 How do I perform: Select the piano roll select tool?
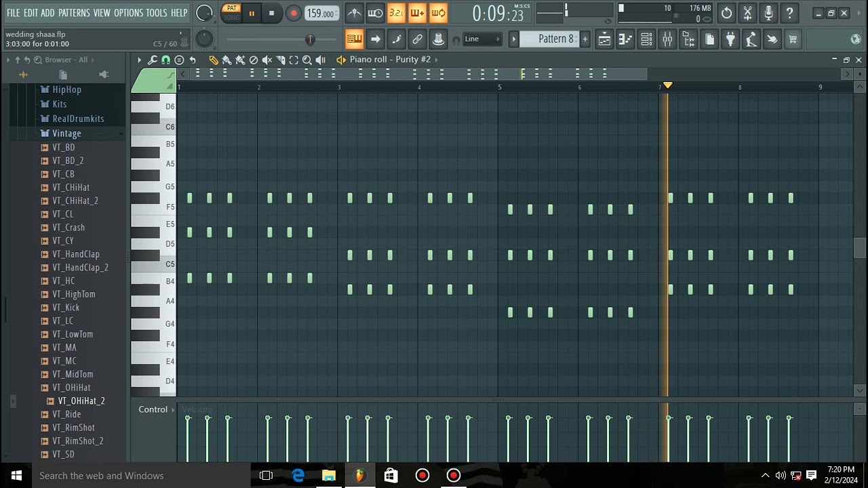click(294, 60)
